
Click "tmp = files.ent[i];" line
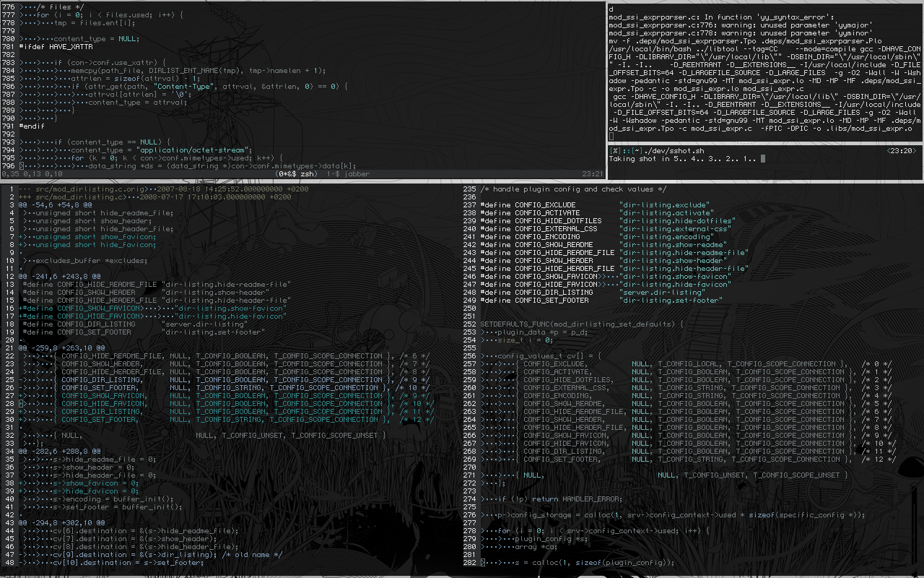(95, 23)
